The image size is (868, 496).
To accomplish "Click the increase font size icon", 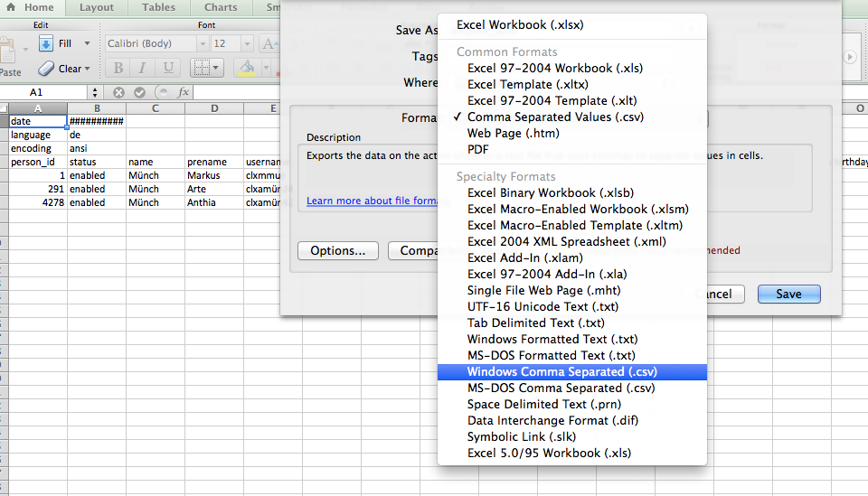I will pyautogui.click(x=269, y=43).
